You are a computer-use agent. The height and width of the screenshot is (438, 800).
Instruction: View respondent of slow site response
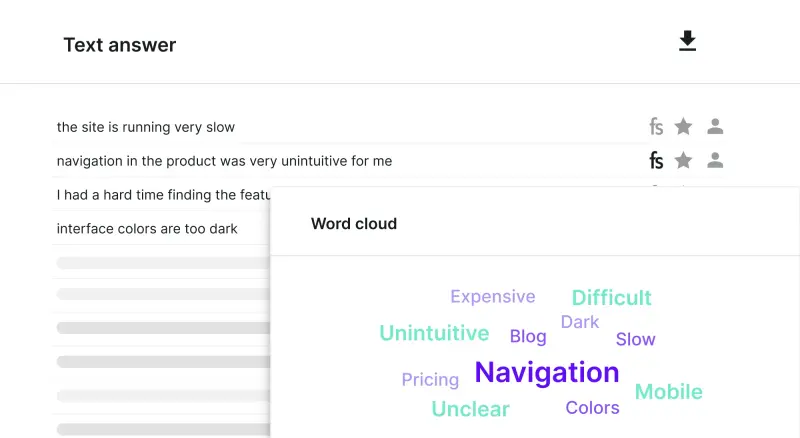click(x=715, y=126)
